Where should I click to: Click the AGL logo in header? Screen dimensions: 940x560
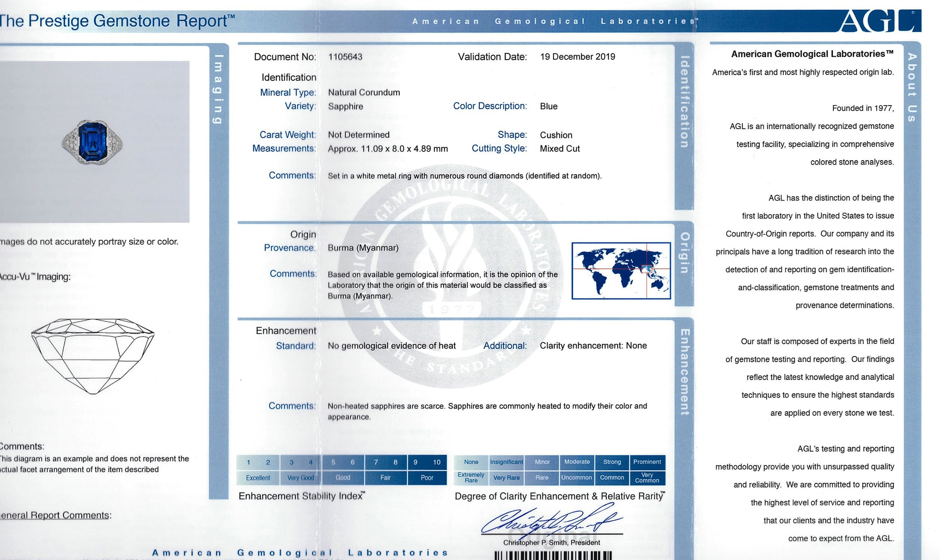pyautogui.click(x=880, y=21)
